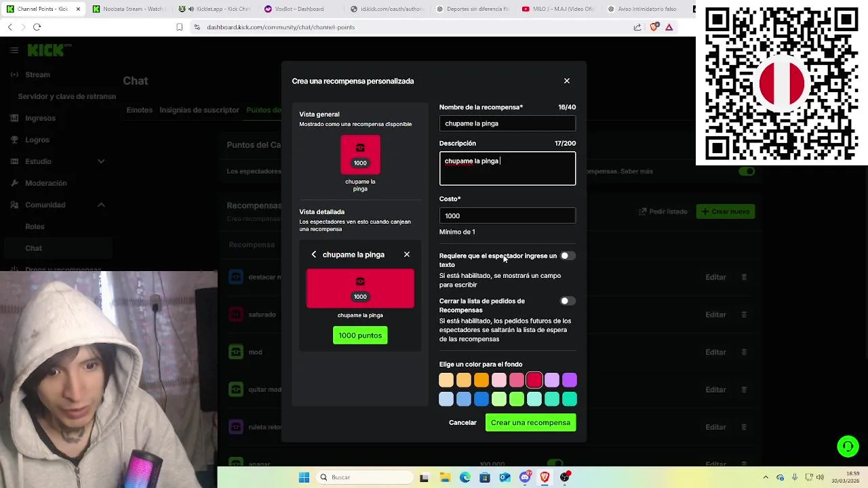
Task: Click the Ingresos icon in the sidebar
Action: (14, 118)
